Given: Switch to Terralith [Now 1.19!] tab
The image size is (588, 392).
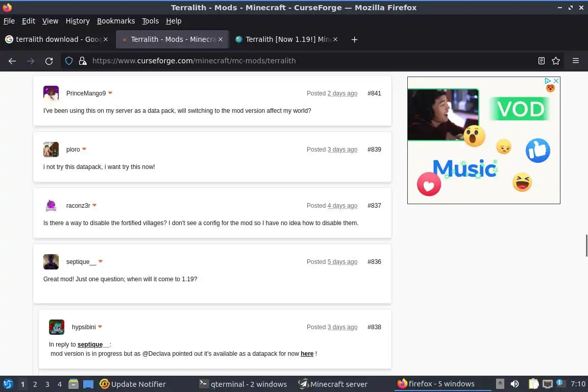Looking at the screenshot, I should click(x=286, y=39).
